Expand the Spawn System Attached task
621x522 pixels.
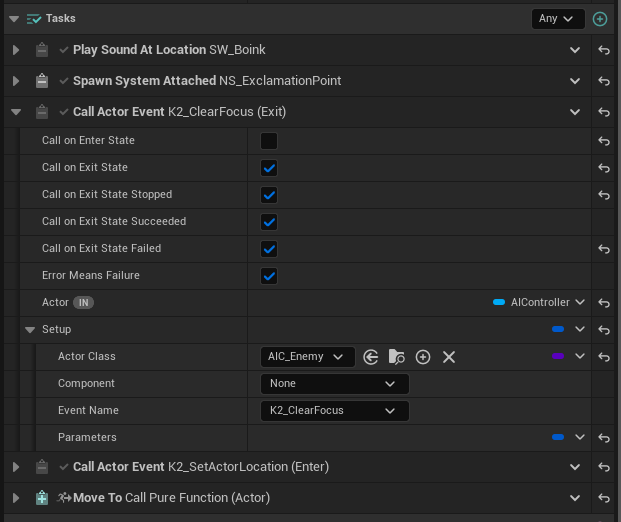[x=16, y=81]
